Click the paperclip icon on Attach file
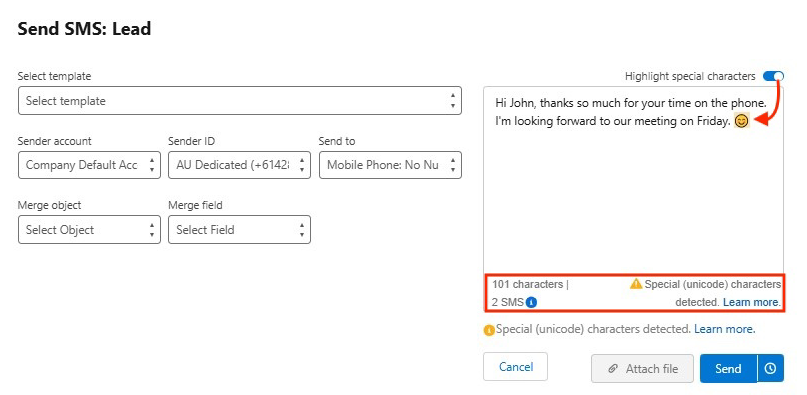Image resolution: width=807 pixels, height=395 pixels. pyautogui.click(x=613, y=369)
